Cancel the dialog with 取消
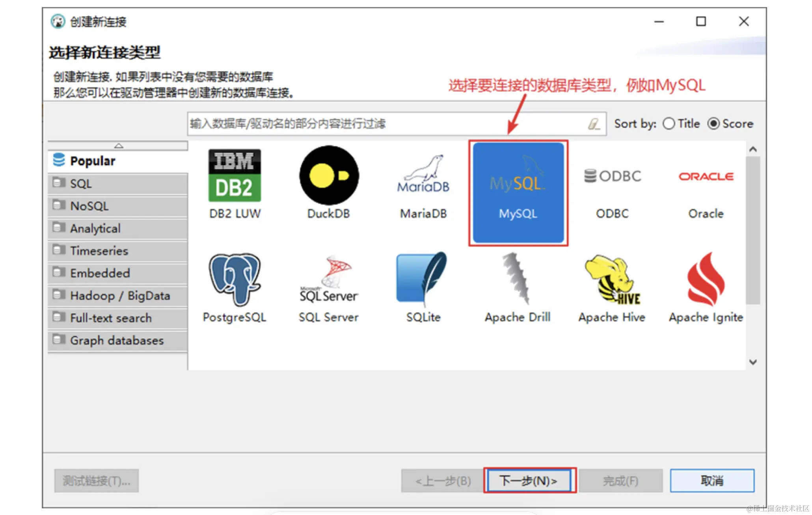Image resolution: width=812 pixels, height=515 pixels. pos(712,481)
